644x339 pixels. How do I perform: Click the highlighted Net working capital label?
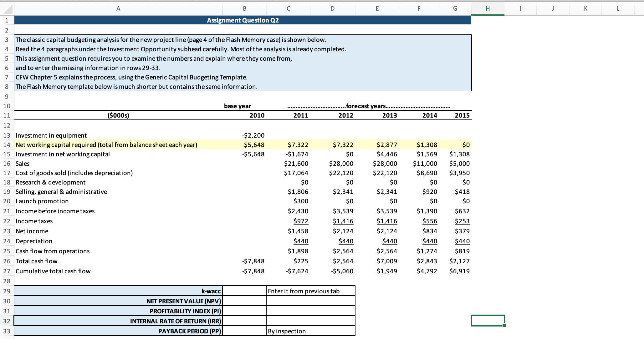(x=106, y=145)
